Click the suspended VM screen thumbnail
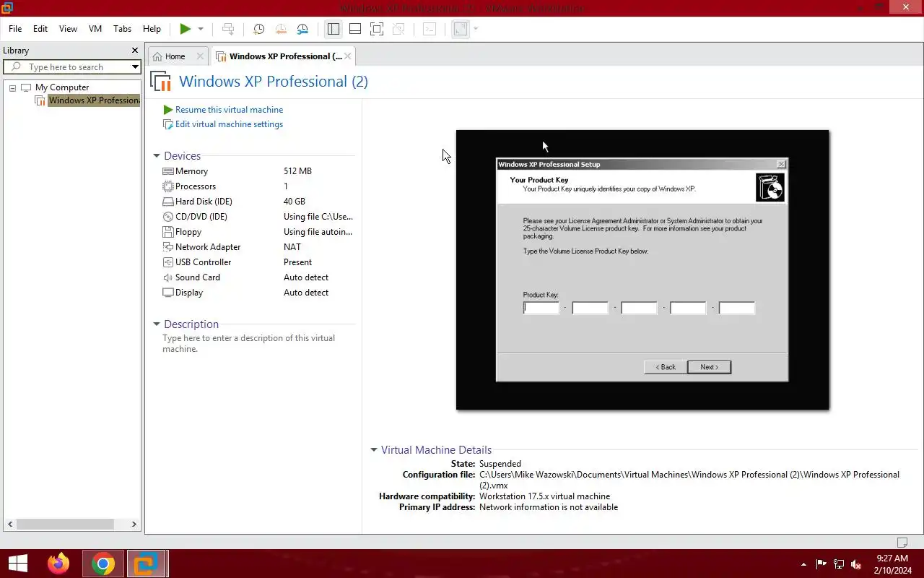This screenshot has height=578, width=924. (642, 270)
